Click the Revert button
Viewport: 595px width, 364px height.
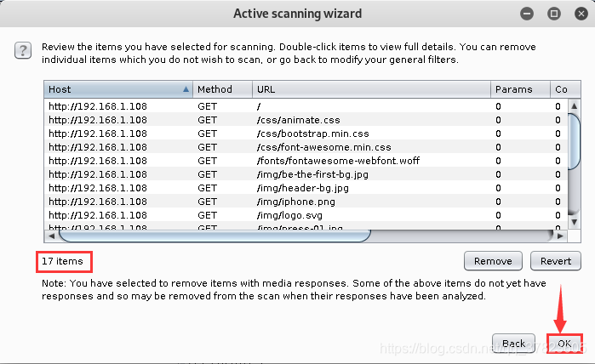click(556, 261)
